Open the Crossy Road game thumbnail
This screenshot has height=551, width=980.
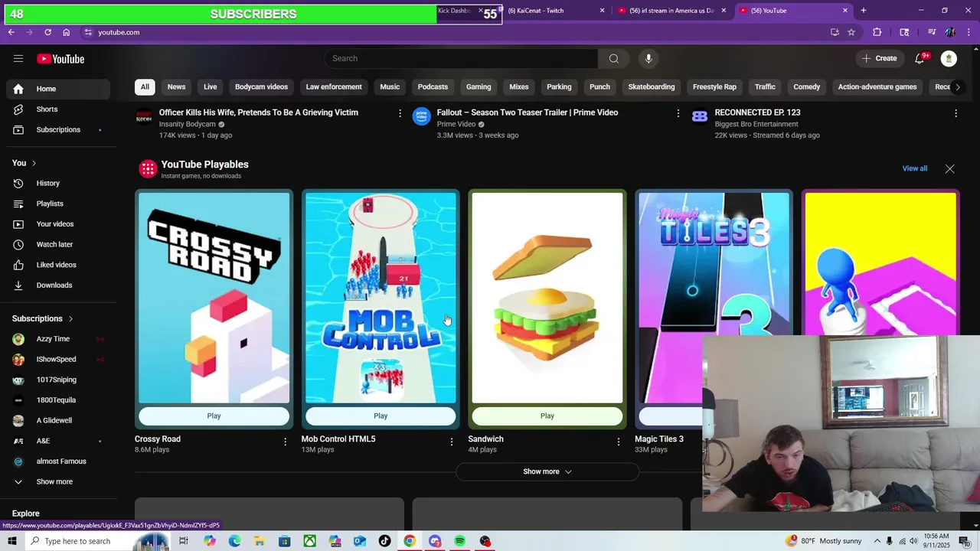click(214, 298)
